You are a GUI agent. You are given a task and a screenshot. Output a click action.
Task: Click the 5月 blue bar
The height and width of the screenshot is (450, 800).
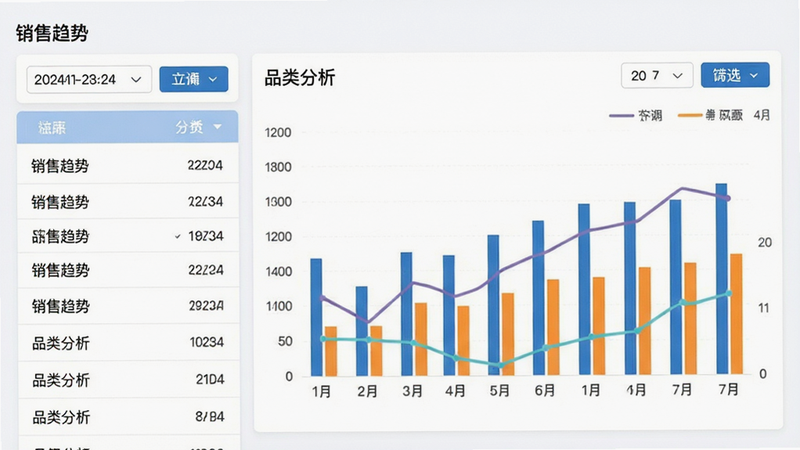point(493,306)
